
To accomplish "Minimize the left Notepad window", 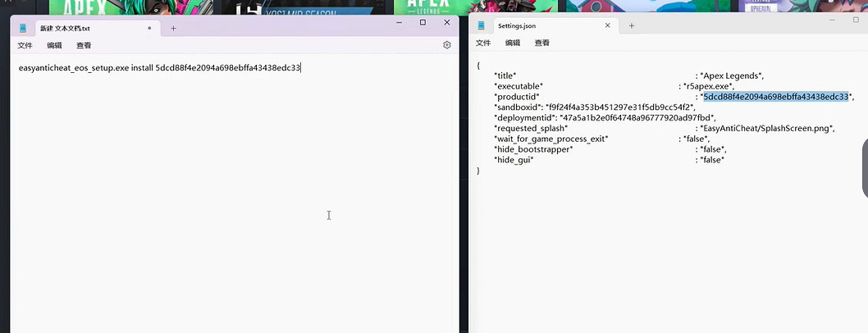I will pyautogui.click(x=399, y=23).
